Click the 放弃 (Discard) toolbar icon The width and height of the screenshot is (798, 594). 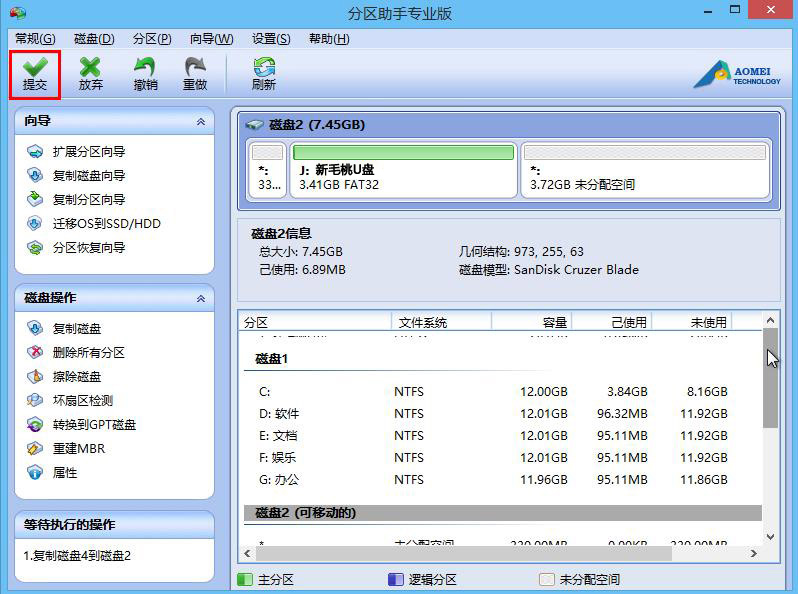[91, 67]
